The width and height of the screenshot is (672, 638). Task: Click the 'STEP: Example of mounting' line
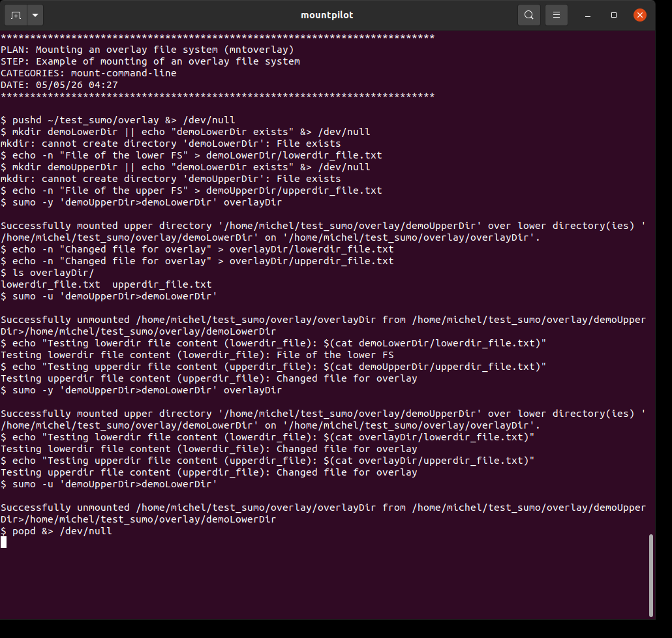coord(151,62)
